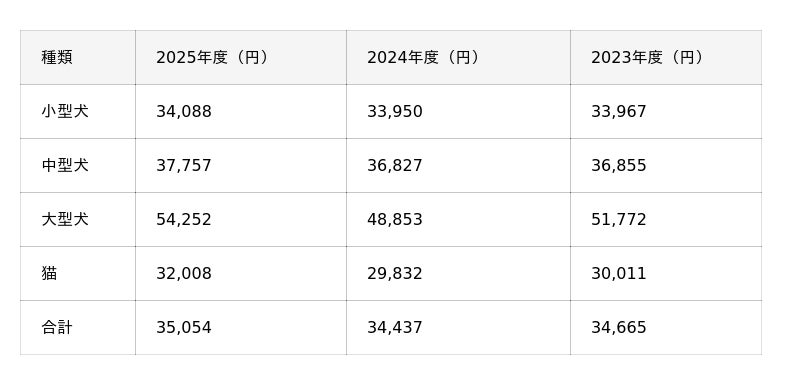The height and width of the screenshot is (385, 800).
Task: Select the cell showing 33,950
Action: (x=458, y=112)
